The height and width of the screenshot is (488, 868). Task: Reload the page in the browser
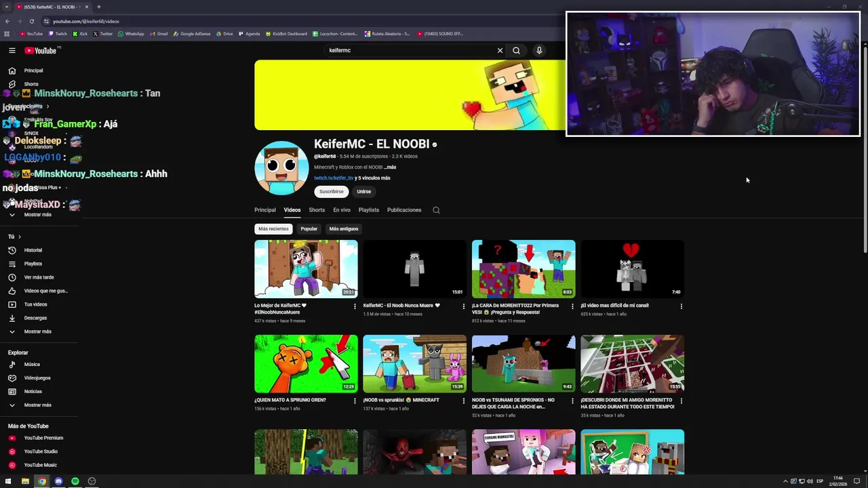coord(31,21)
